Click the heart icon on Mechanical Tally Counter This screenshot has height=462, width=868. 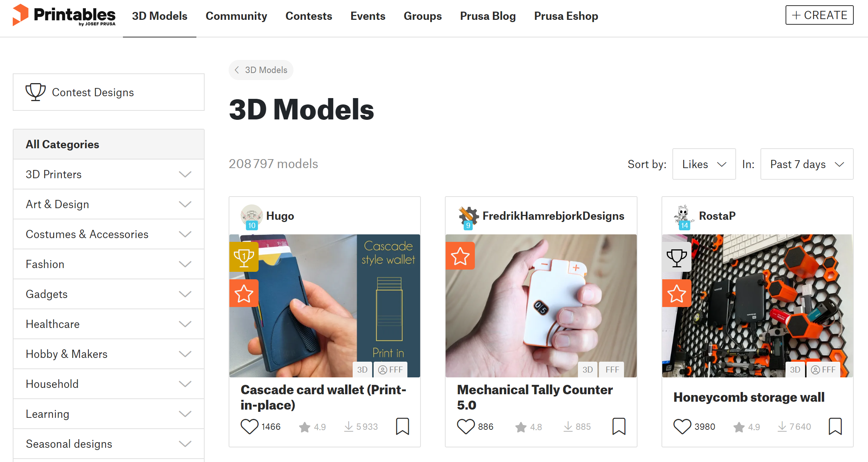coord(466,426)
